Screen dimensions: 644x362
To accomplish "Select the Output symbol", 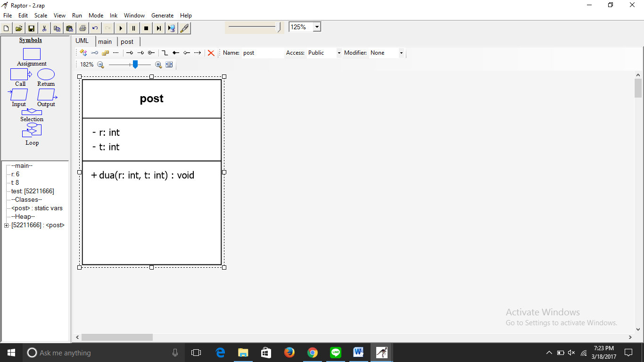I will pyautogui.click(x=46, y=98).
